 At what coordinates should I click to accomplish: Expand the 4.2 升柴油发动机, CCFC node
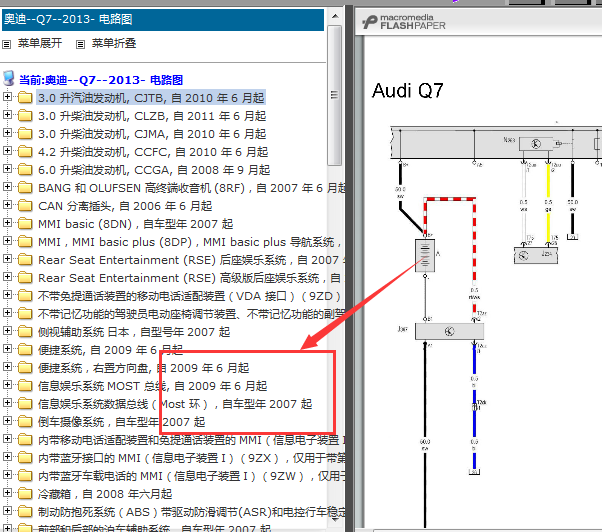tap(7, 150)
